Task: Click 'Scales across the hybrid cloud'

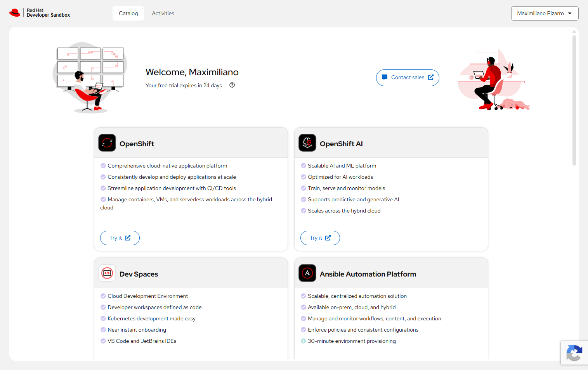Action: coord(344,211)
